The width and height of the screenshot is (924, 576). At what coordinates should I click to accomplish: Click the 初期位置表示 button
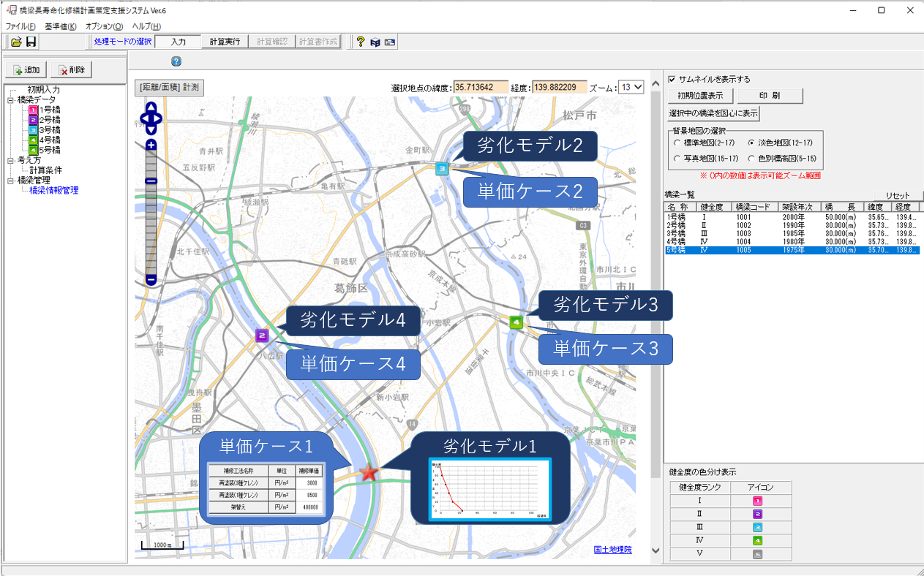tap(700, 96)
